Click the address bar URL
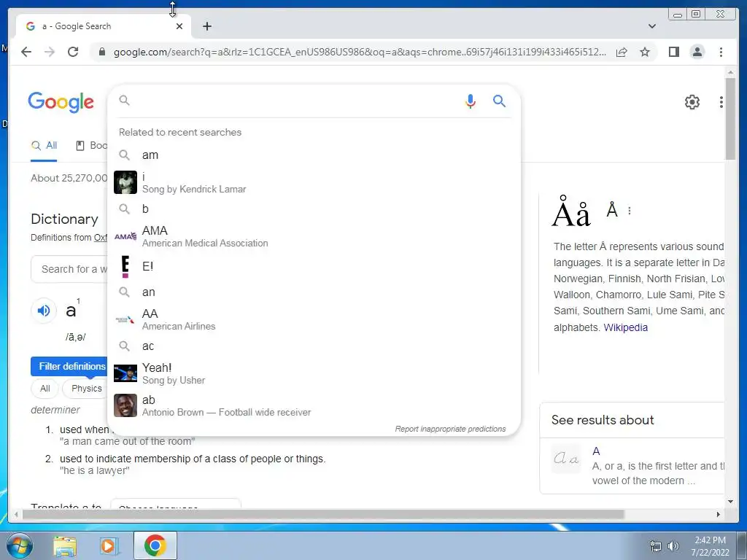Screen dimensions: 747x560 point(360,52)
